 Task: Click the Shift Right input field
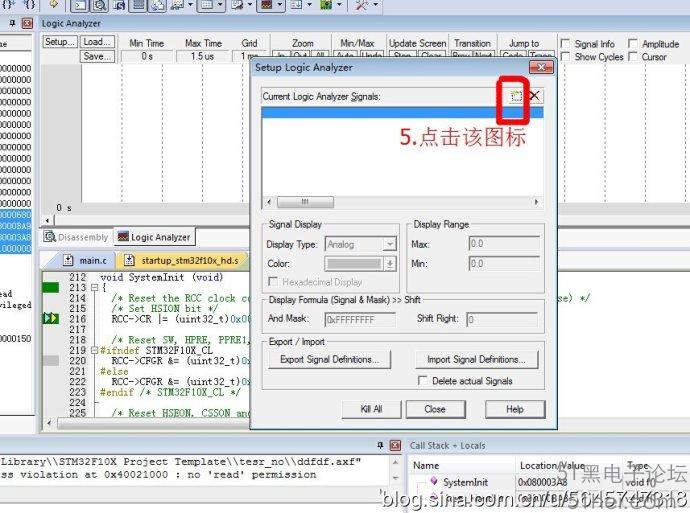pyautogui.click(x=502, y=319)
